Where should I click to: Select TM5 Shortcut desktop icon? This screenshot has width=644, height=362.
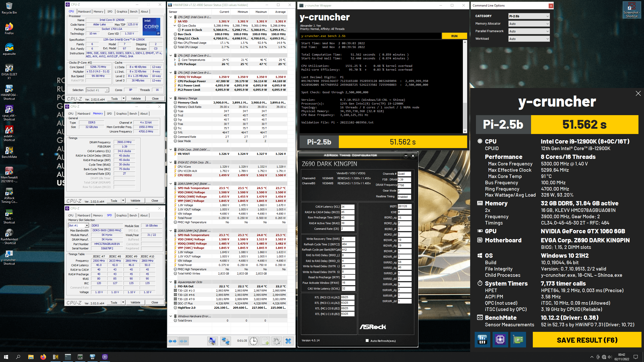9,216
